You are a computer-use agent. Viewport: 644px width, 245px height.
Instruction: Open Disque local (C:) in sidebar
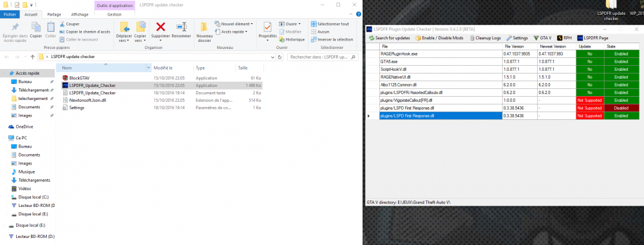[x=33, y=197]
